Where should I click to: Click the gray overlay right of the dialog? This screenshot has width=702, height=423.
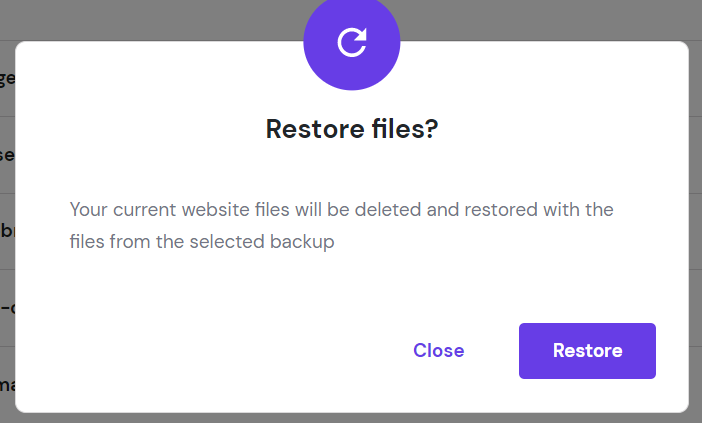point(696,220)
